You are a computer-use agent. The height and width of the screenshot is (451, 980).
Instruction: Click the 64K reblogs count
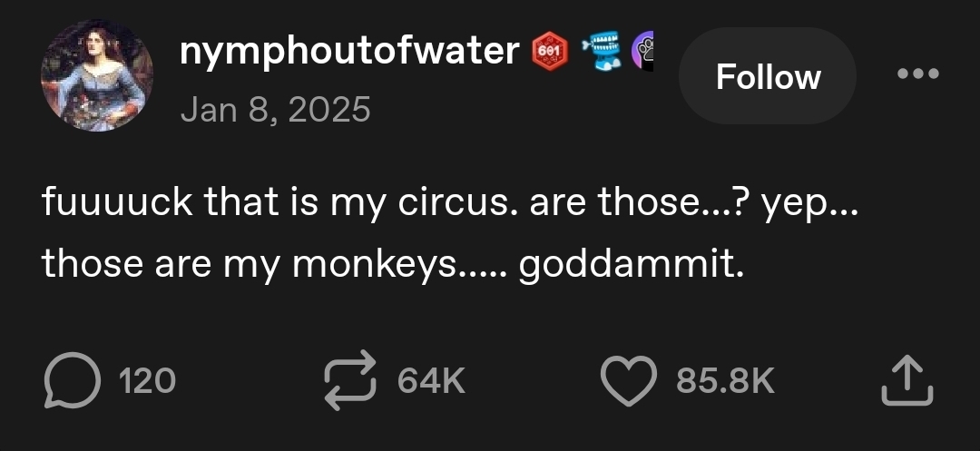[431, 381]
